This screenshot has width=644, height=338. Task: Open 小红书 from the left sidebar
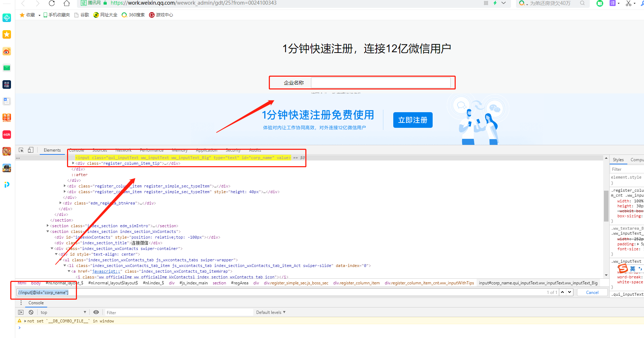pos(7,135)
